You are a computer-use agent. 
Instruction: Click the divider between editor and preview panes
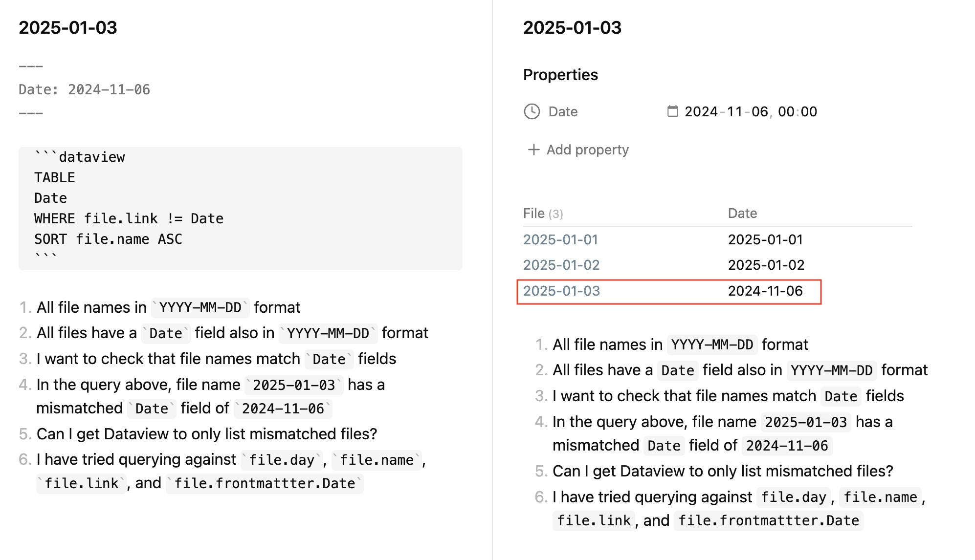(x=492, y=280)
